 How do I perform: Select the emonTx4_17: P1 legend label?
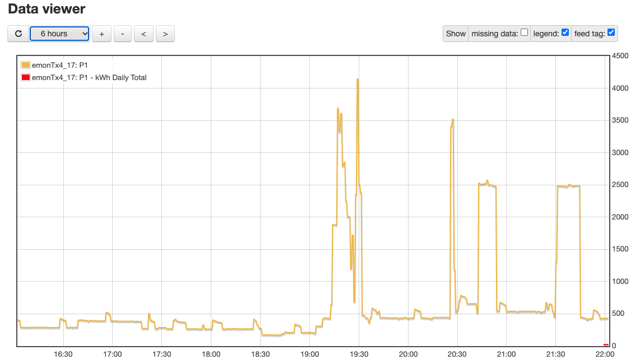pyautogui.click(x=60, y=66)
